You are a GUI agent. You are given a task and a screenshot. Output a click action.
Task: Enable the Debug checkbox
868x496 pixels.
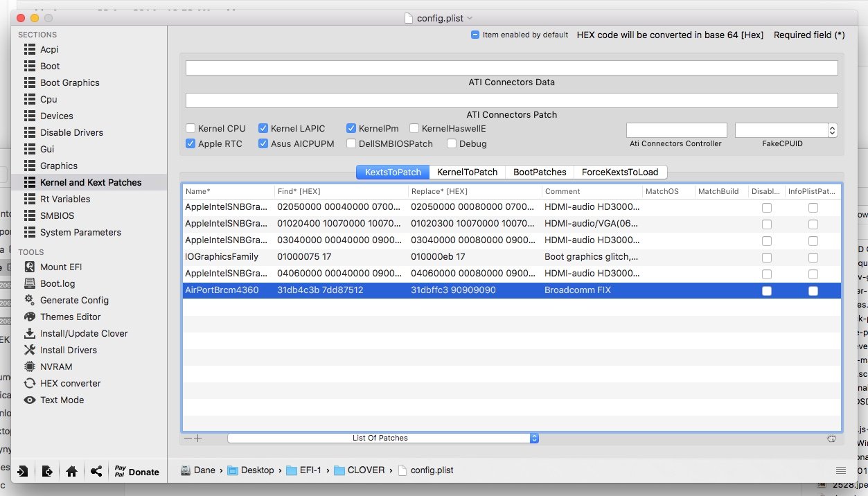[x=452, y=143]
